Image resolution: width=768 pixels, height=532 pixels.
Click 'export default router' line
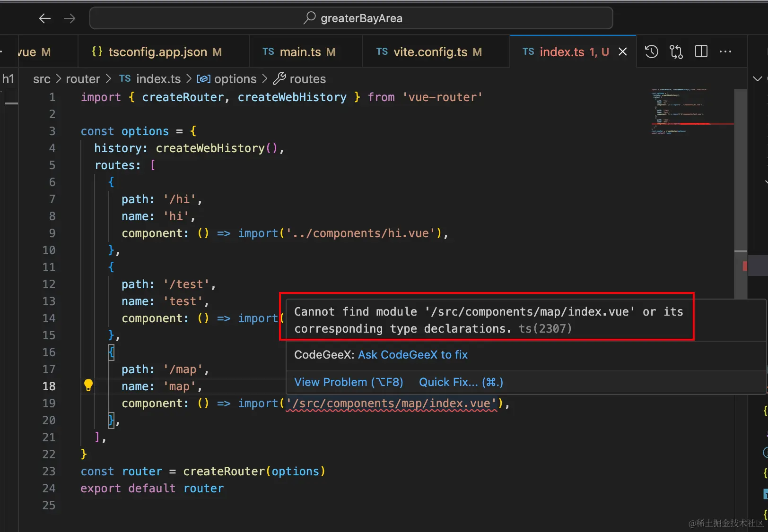point(152,489)
